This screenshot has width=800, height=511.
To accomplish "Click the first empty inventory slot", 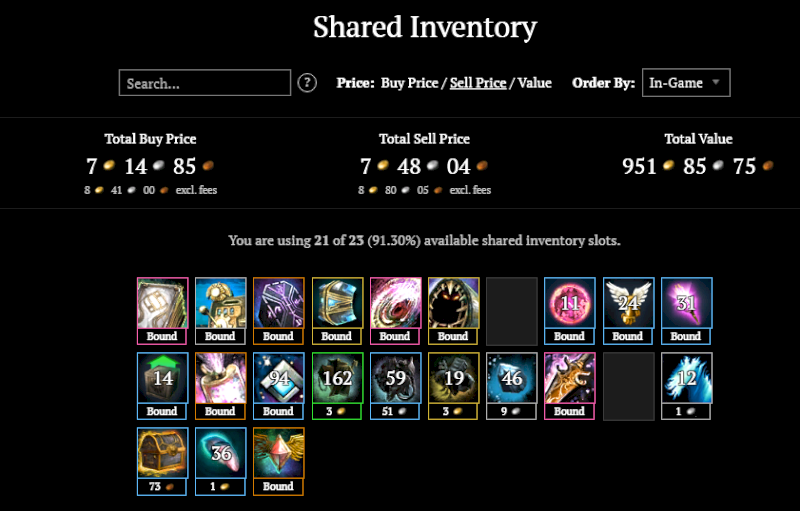I will tap(511, 311).
